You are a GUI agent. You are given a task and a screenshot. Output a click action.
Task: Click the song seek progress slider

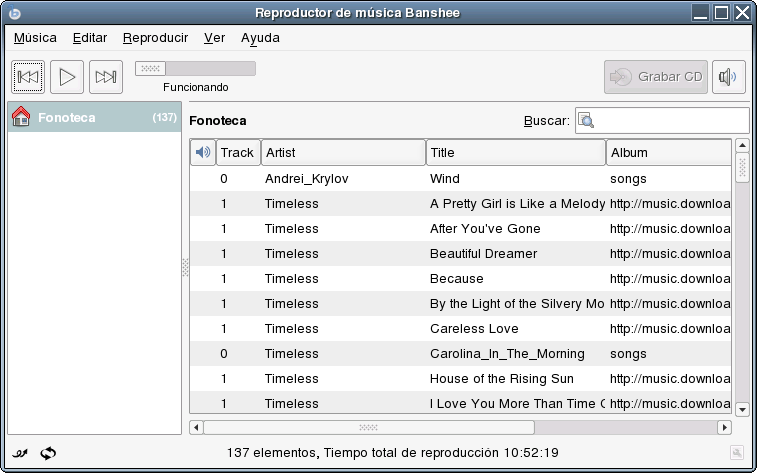coord(195,69)
